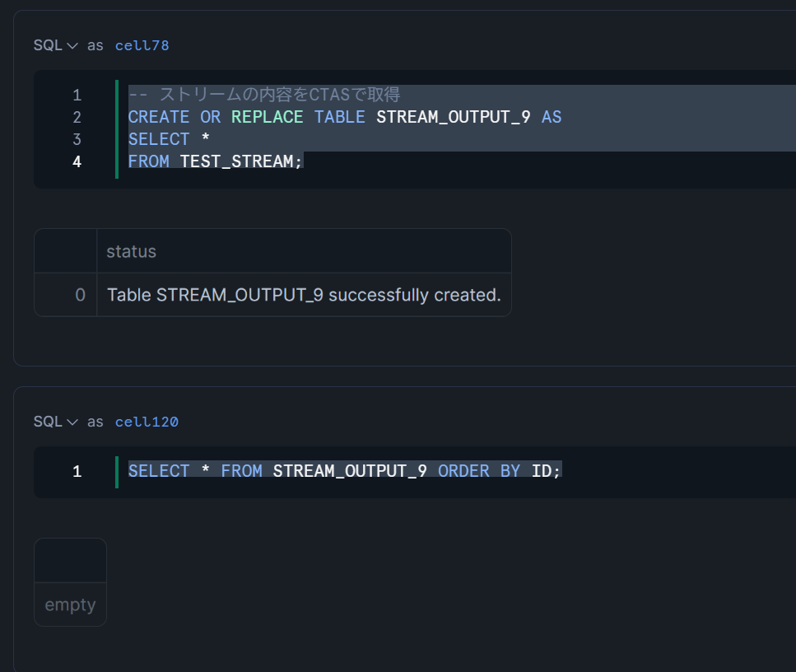Click the status column header
796x672 pixels.
point(304,251)
